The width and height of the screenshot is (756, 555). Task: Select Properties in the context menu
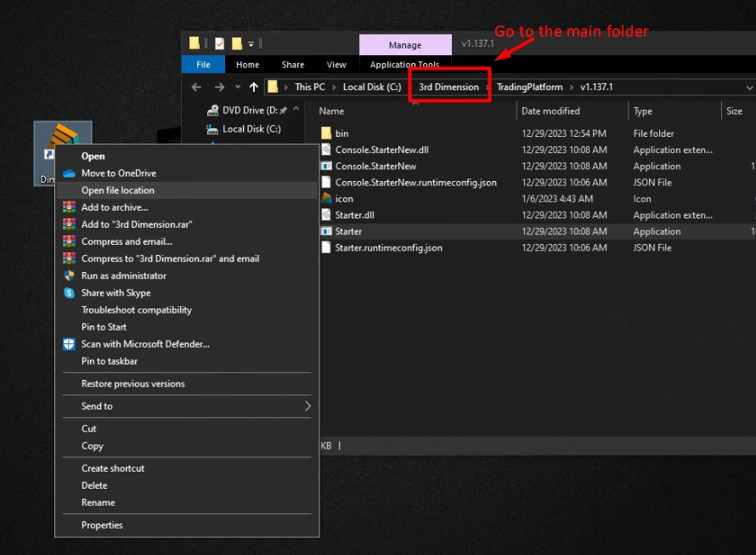tap(102, 525)
